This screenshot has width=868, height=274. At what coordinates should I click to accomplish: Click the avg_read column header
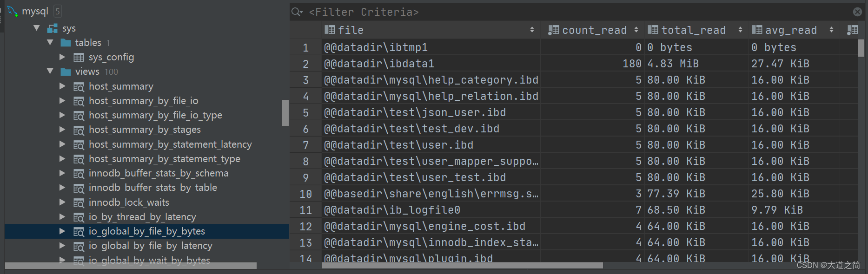pyautogui.click(x=790, y=30)
